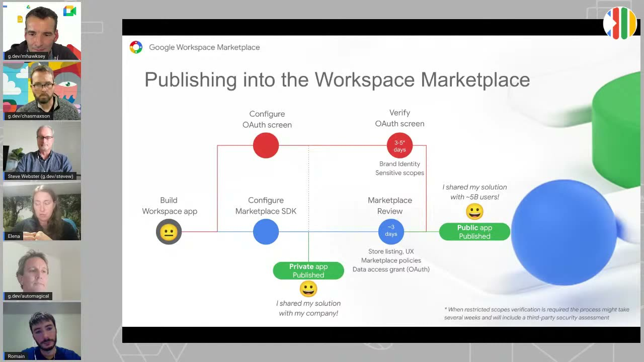Click the g.dev/mhawksey name label
This screenshot has width=644, height=362.
[26, 56]
